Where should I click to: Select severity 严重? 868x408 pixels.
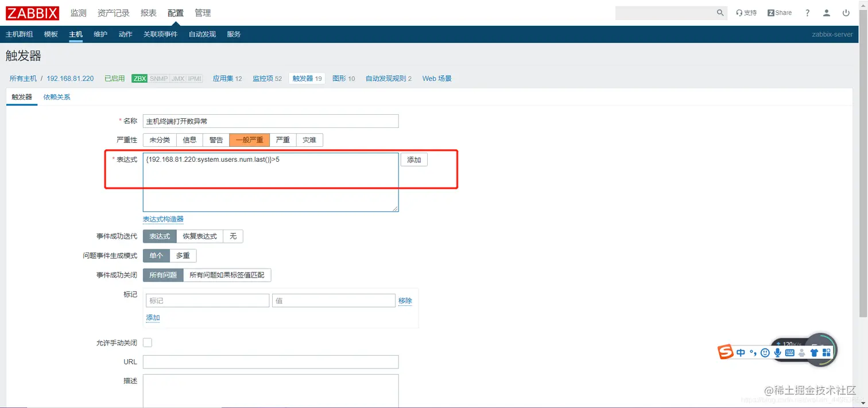(283, 140)
